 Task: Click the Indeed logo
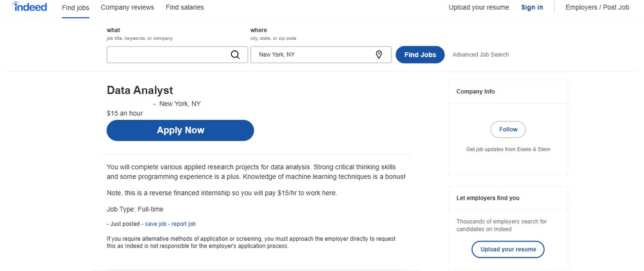[30, 7]
